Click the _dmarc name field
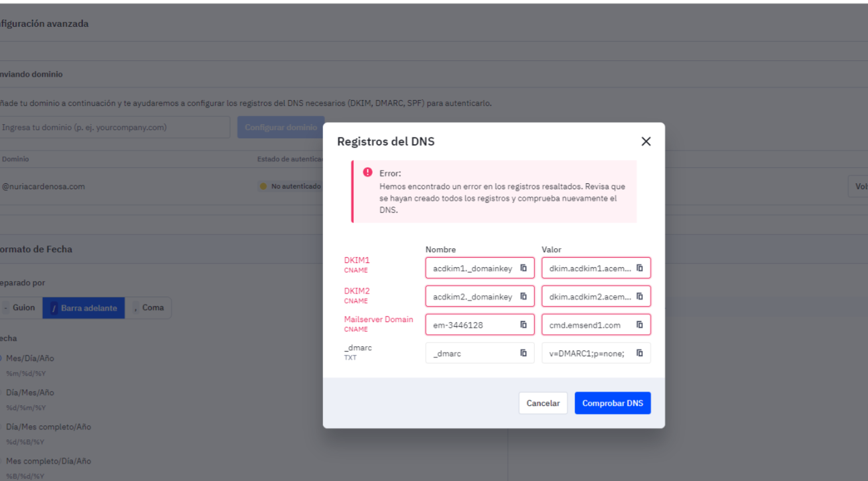The width and height of the screenshot is (868, 481). tap(480, 353)
